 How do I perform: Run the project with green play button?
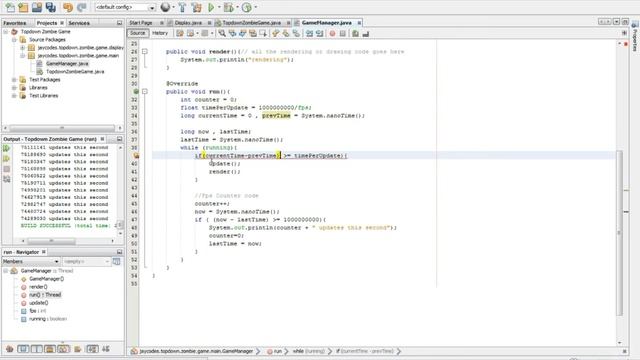[x=211, y=7]
